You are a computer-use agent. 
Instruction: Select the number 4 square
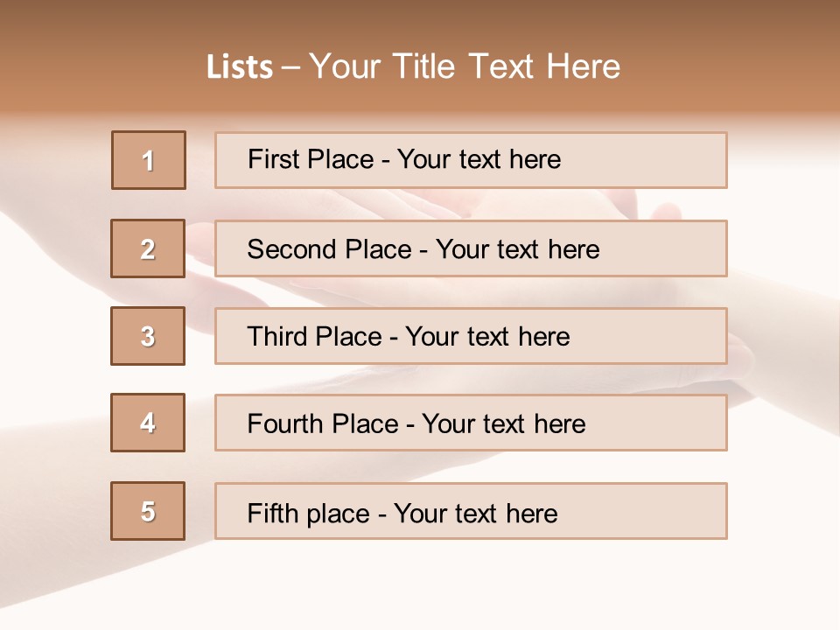[x=148, y=423]
